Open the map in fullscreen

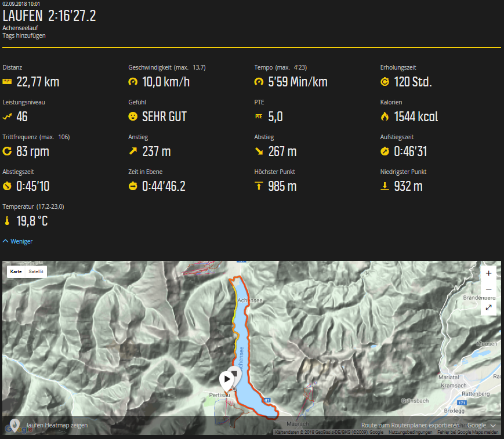pos(488,307)
